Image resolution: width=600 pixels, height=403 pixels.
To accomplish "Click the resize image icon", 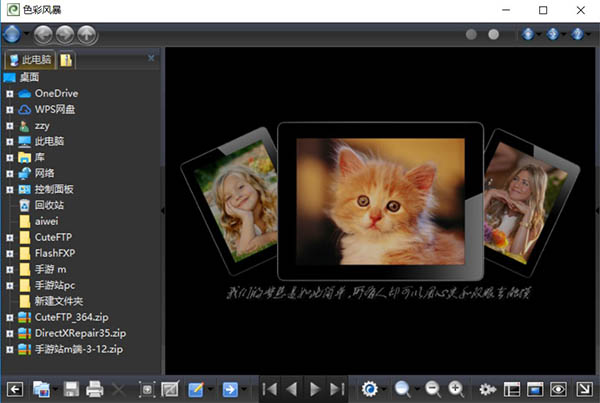I will [x=170, y=390].
